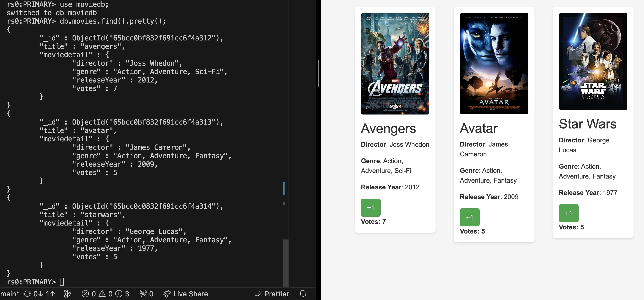The height and width of the screenshot is (300, 644).
Task: Click the Star Wars card title
Action: [x=587, y=124]
